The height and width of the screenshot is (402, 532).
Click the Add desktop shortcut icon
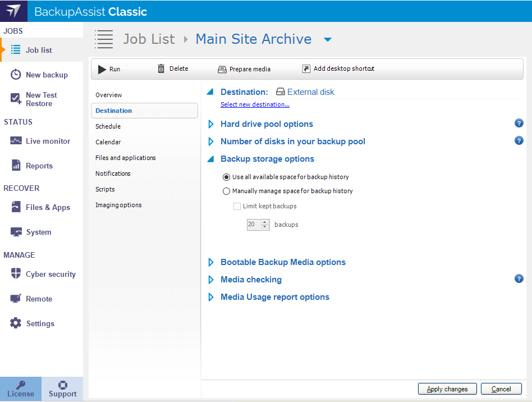click(306, 68)
